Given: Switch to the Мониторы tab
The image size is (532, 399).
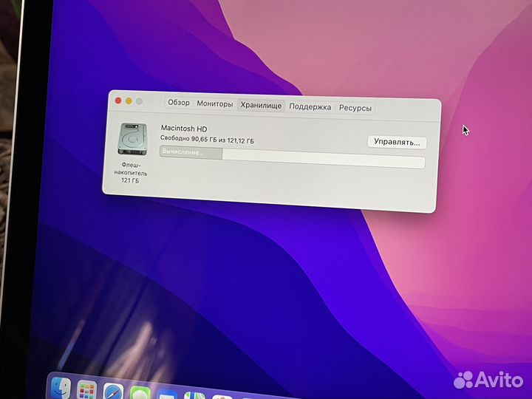Looking at the screenshot, I should [x=215, y=104].
